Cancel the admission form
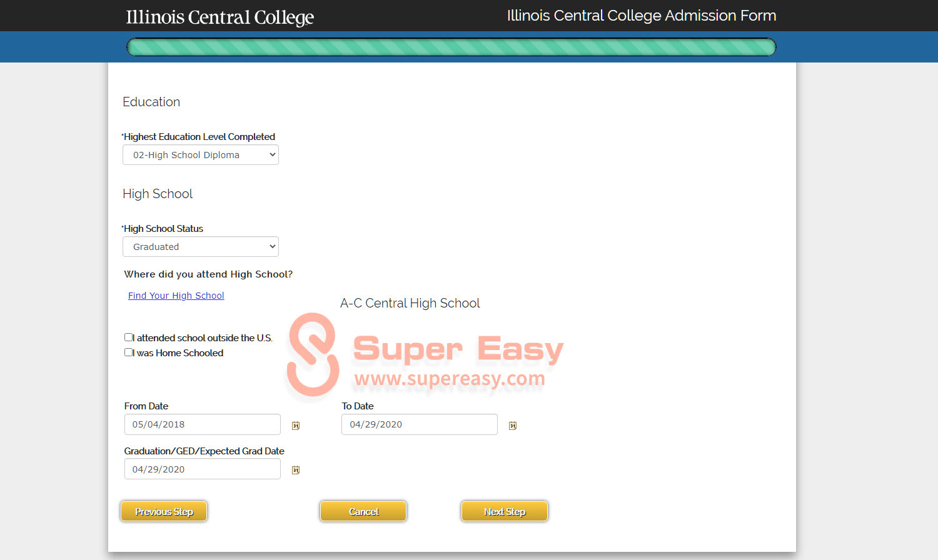Image resolution: width=938 pixels, height=560 pixels. 363,511
